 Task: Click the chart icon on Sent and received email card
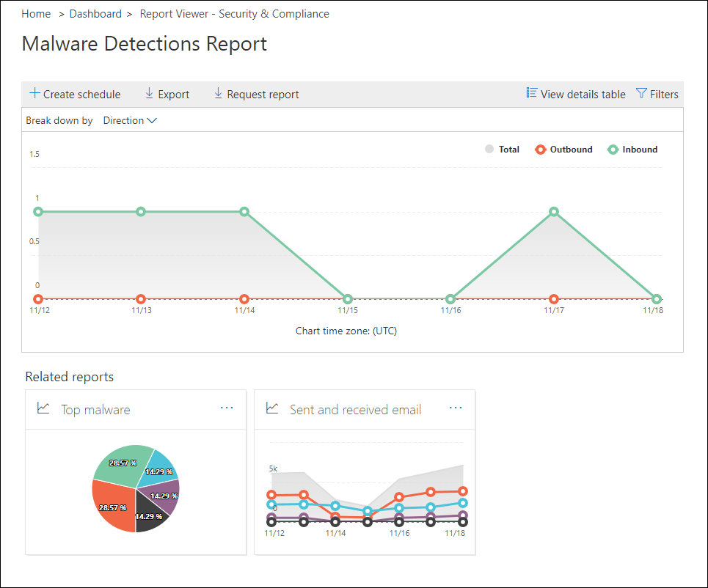(x=273, y=409)
